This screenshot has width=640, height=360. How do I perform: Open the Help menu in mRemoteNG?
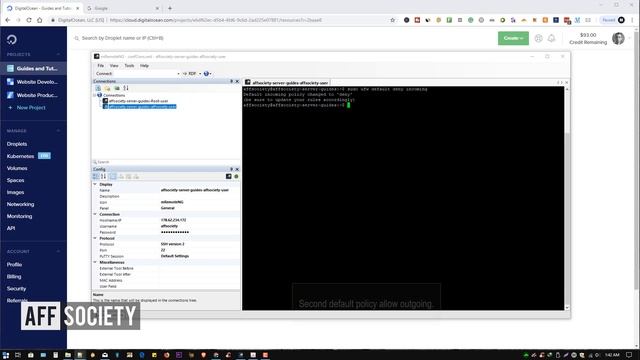pos(144,66)
